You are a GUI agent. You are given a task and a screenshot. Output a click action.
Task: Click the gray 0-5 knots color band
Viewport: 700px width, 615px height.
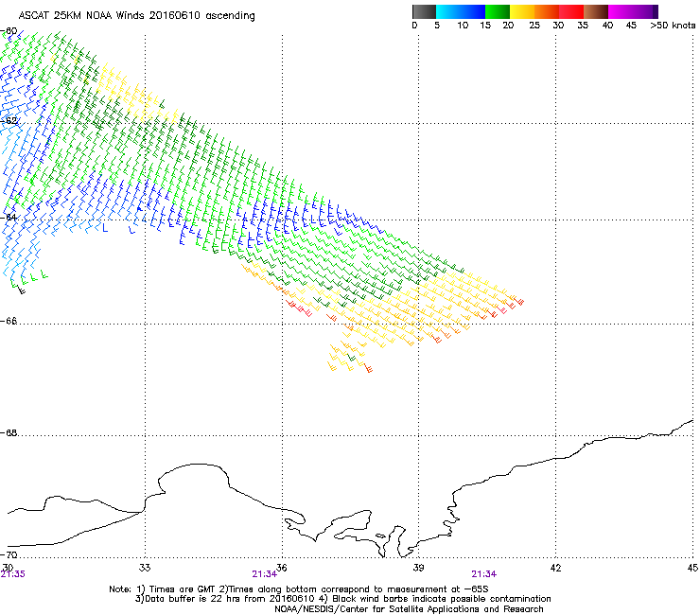424,11
